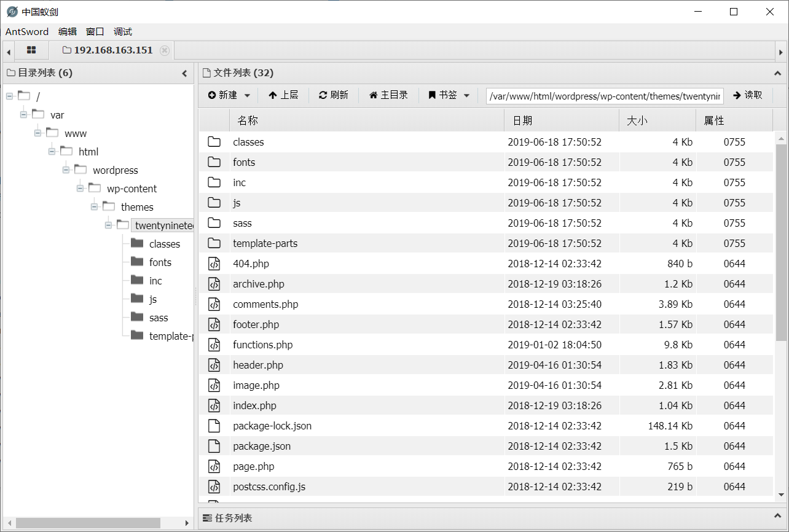Viewport: 789px width, 532px height.
Task: Select the index.php file name
Action: click(254, 405)
